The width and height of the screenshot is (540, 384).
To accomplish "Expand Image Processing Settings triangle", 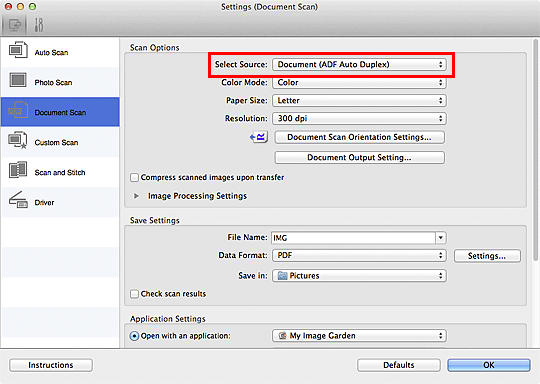I will (x=136, y=196).
